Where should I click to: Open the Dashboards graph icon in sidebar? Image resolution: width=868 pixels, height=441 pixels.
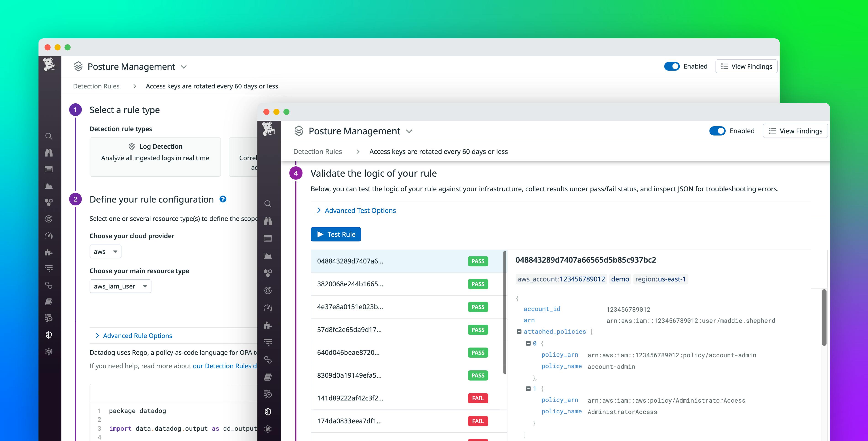268,255
